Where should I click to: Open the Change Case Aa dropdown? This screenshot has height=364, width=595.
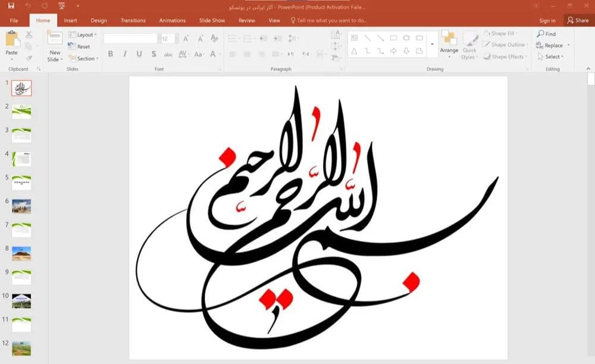pos(199,54)
